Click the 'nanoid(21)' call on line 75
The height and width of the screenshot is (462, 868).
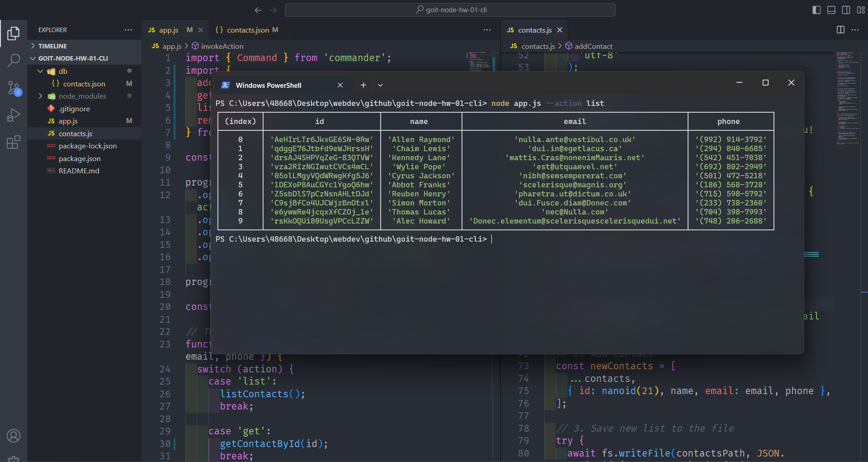pyautogui.click(x=630, y=391)
